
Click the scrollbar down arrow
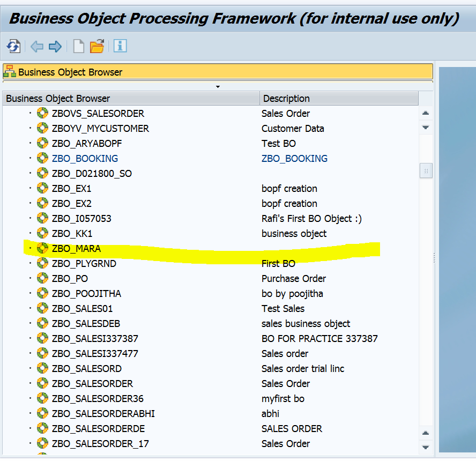click(x=425, y=128)
